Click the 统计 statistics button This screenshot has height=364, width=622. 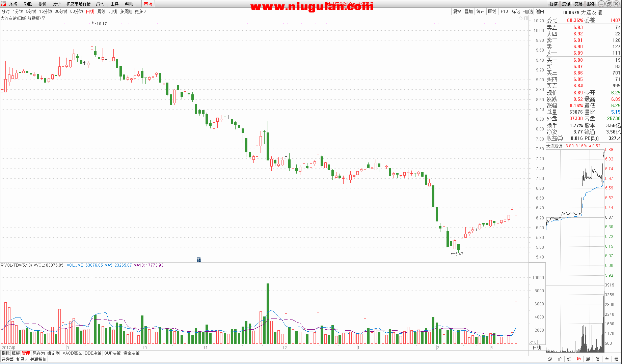(x=480, y=11)
